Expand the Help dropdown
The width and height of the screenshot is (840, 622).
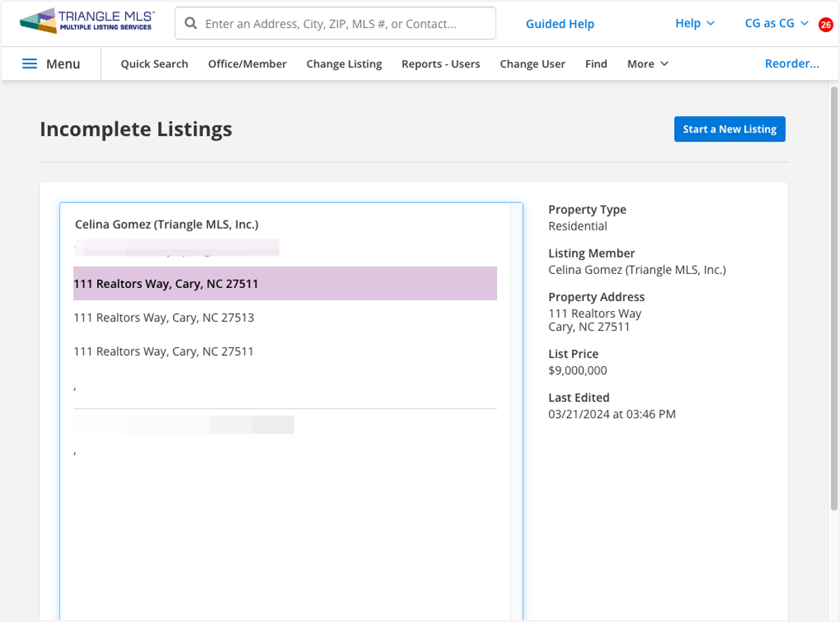[x=695, y=23]
